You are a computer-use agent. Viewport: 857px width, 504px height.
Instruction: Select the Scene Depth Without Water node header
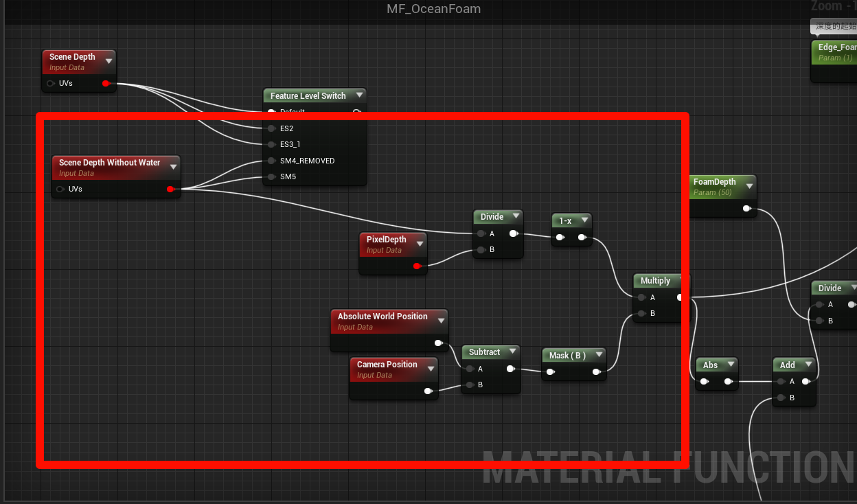tap(109, 163)
